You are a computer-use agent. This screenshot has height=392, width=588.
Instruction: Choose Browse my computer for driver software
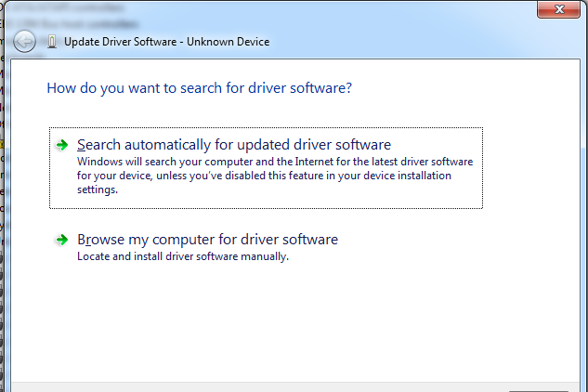(207, 240)
